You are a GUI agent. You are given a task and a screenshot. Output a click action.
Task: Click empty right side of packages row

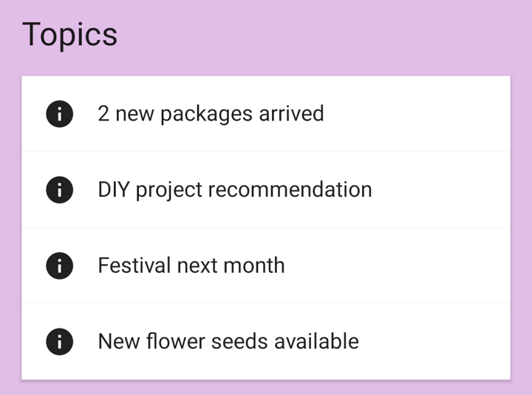[429, 114]
